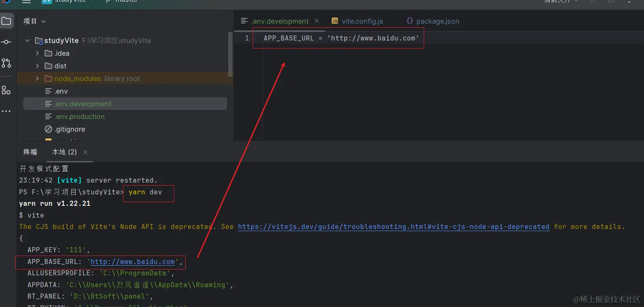Expand the dist folder
Screen dimensions: 644x307
point(37,66)
